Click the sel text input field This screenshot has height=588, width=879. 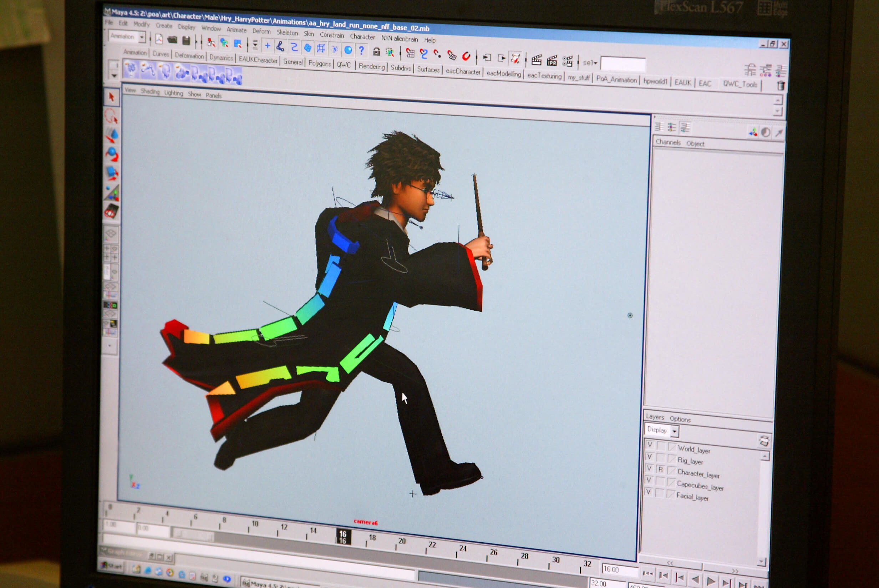click(623, 64)
